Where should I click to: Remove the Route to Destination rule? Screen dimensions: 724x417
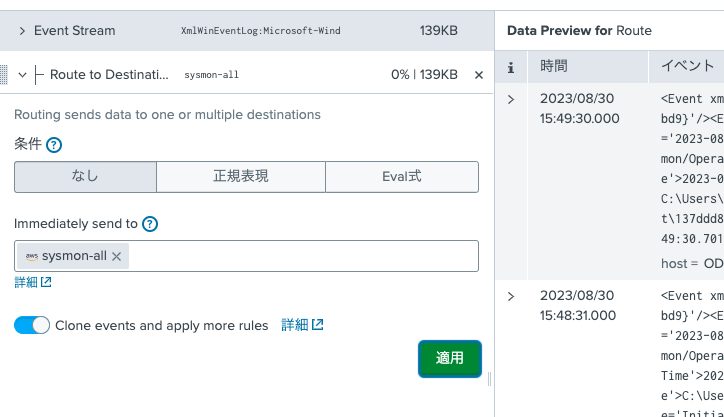(479, 75)
